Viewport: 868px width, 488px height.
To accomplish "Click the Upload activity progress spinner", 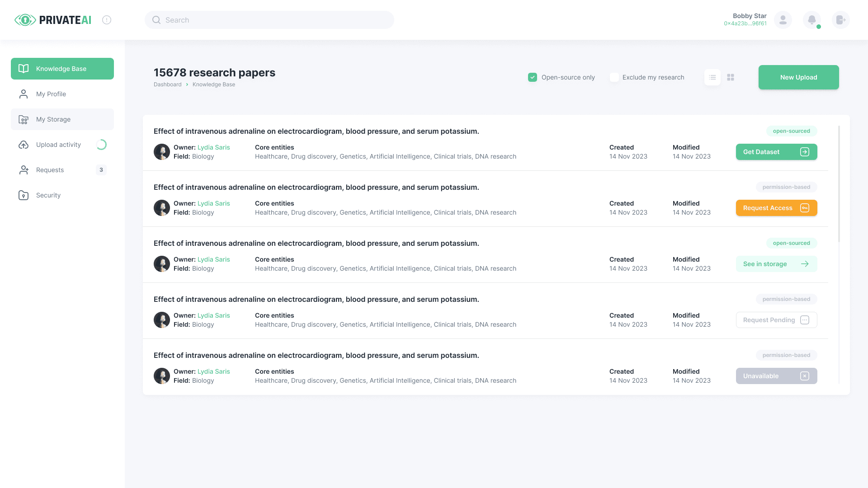I will click(x=101, y=145).
